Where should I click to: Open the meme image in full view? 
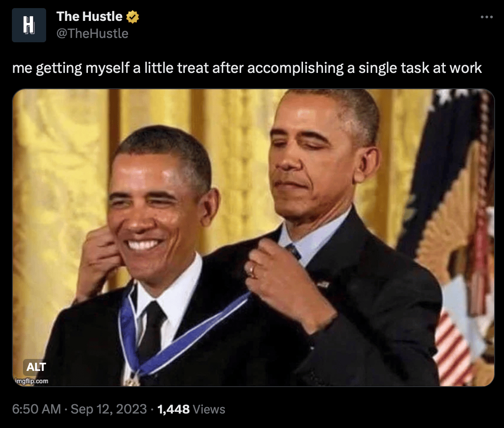[x=253, y=237]
